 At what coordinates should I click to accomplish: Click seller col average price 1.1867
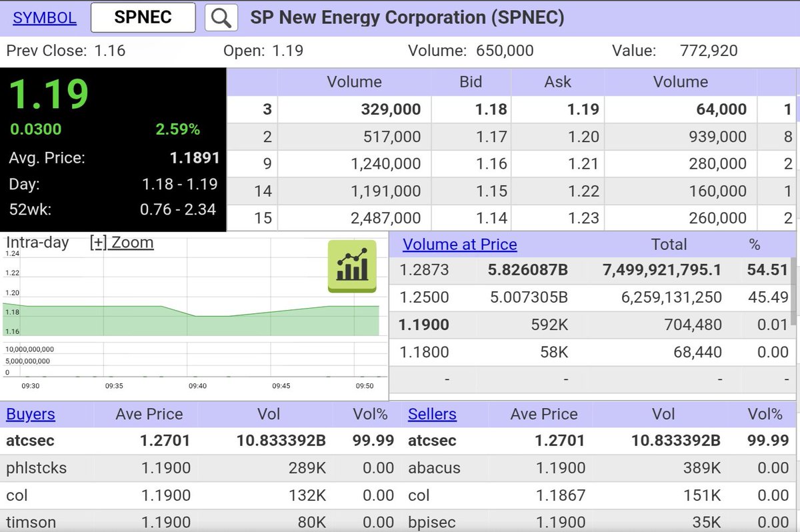pyautogui.click(x=561, y=495)
